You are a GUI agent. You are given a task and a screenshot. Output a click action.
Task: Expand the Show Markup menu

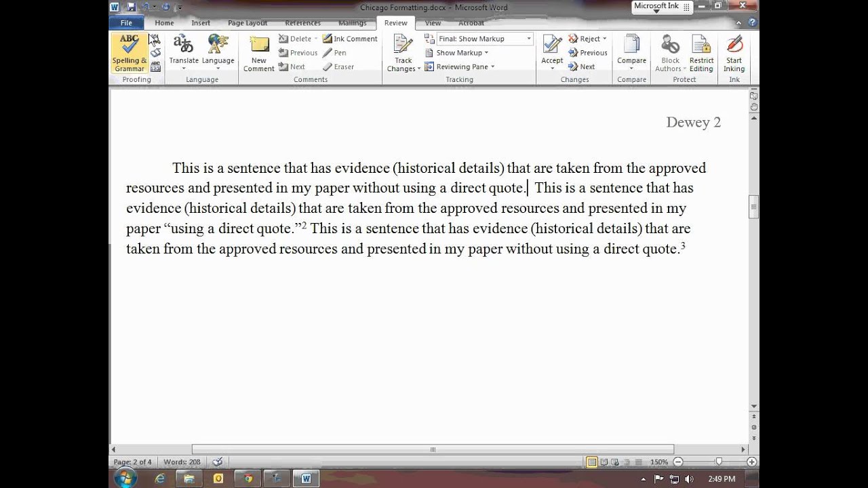(458, 53)
